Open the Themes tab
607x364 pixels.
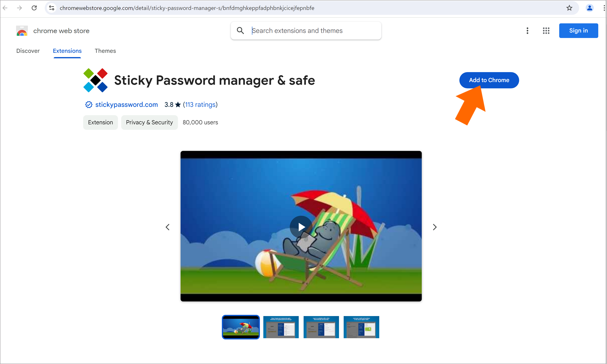[x=105, y=51]
